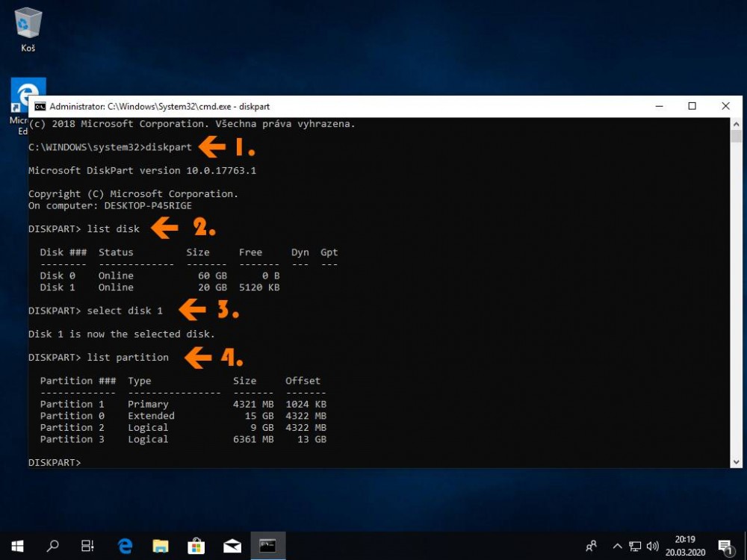Open Task View from the taskbar
The width and height of the screenshot is (747, 560).
(x=88, y=546)
